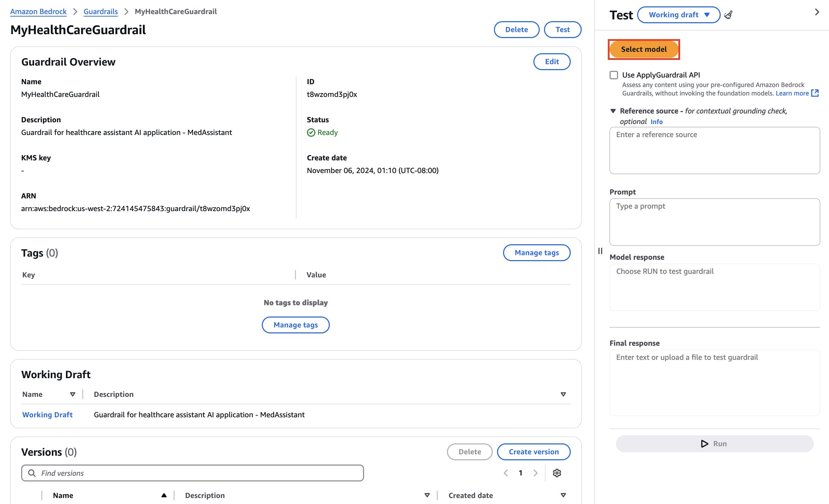Image resolution: width=829 pixels, height=504 pixels.
Task: Go to Guardrails breadcrumb
Action: tap(101, 12)
